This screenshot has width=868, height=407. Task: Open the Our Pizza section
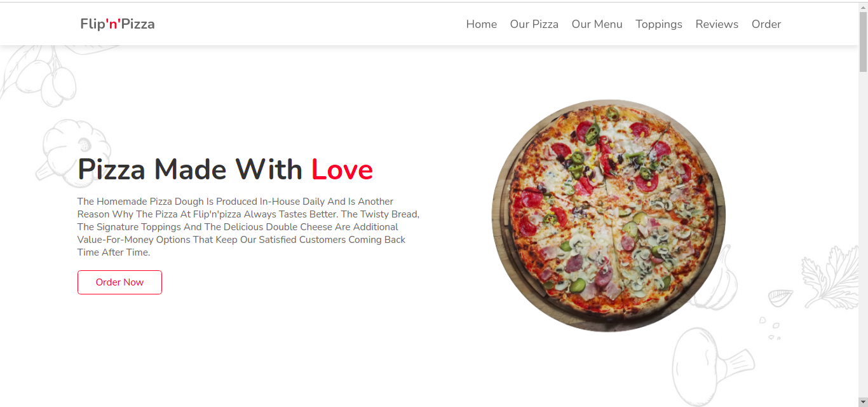pos(534,24)
